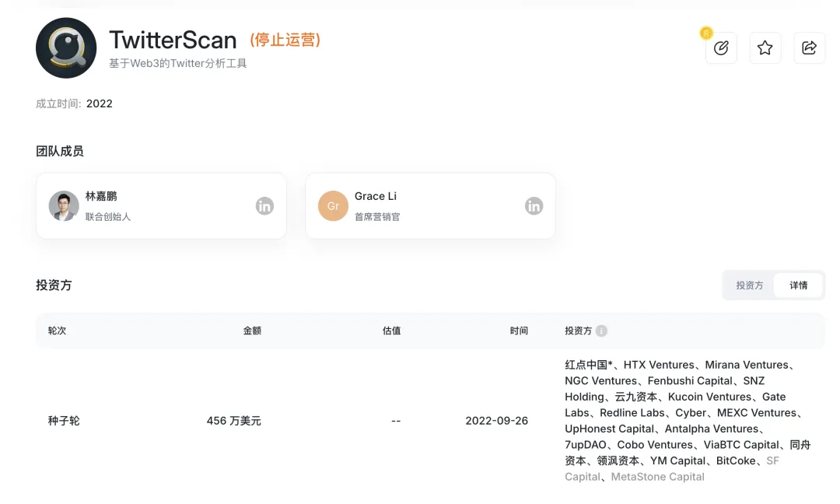The height and width of the screenshot is (504, 840).
Task: Switch the toggle to 投资方 view
Action: point(749,285)
